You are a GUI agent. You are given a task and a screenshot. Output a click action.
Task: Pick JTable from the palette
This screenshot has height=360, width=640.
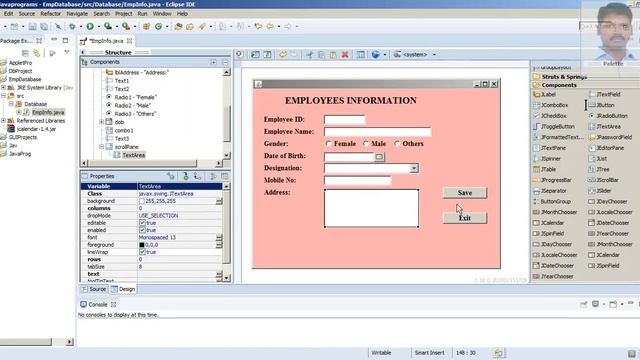[545, 169]
